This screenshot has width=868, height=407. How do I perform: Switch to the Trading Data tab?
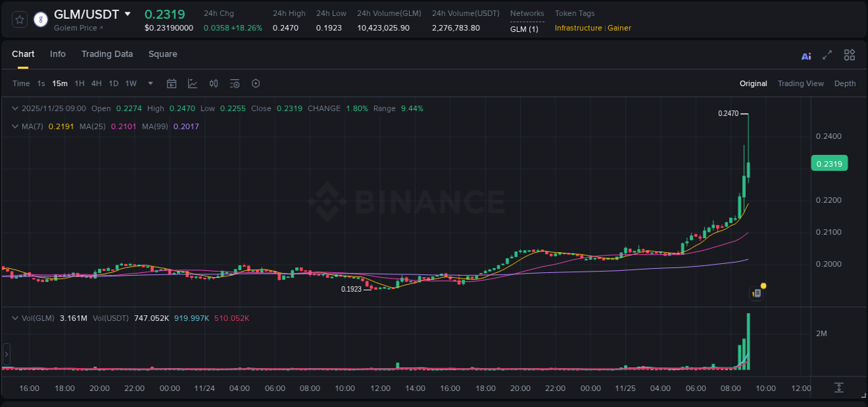[107, 54]
